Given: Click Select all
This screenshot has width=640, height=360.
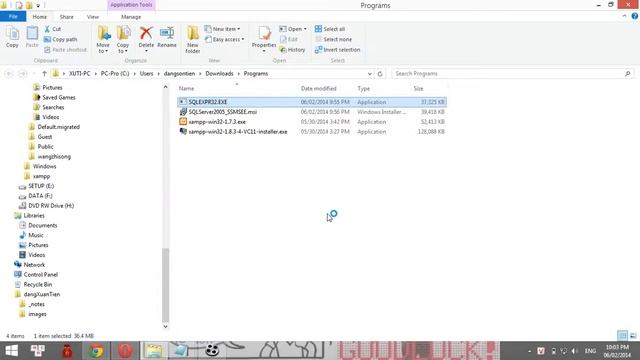Looking at the screenshot, I should point(330,29).
